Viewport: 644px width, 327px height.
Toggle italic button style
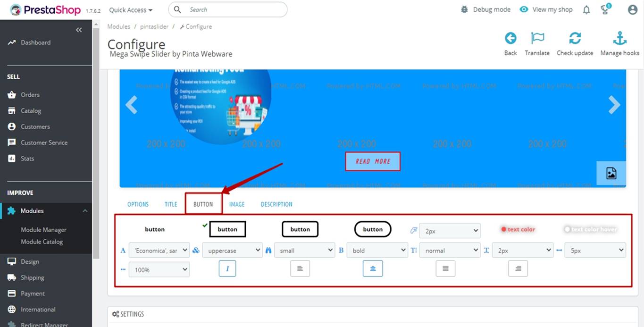coord(227,268)
